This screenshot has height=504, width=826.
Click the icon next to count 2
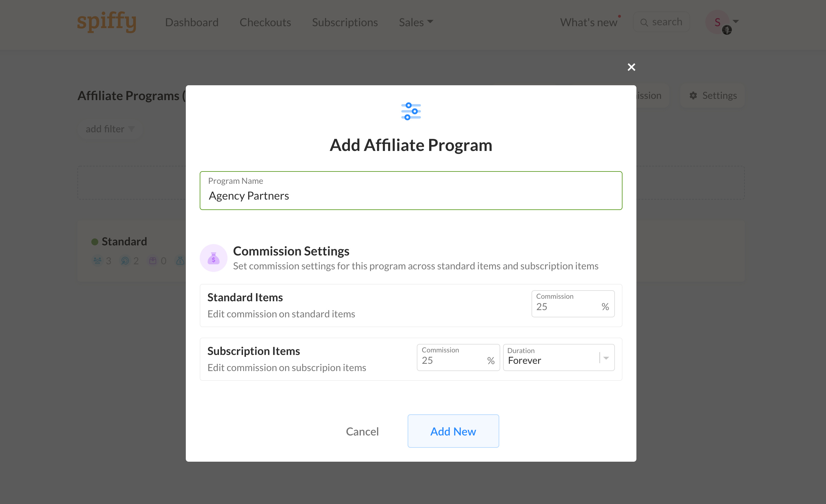[125, 261]
